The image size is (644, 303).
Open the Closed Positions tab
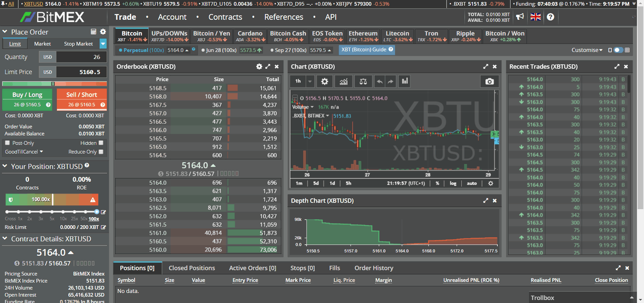pyautogui.click(x=192, y=268)
